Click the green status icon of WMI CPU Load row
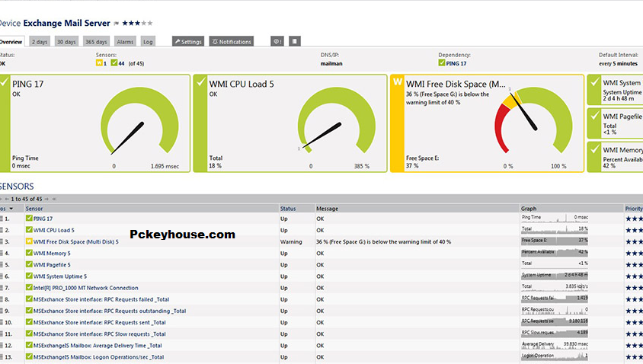 29,230
